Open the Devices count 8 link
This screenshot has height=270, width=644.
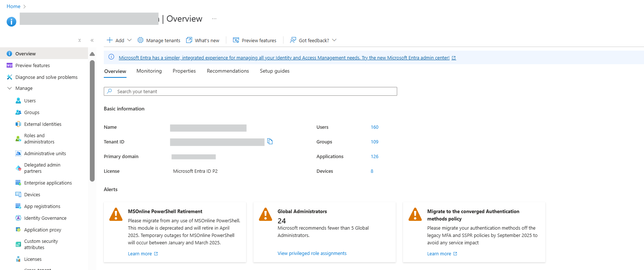(x=372, y=171)
